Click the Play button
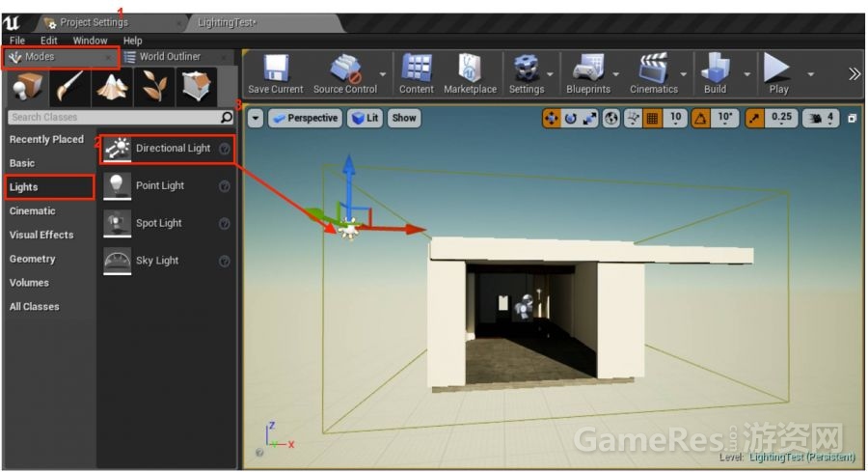This screenshot has width=868, height=472. [x=777, y=74]
